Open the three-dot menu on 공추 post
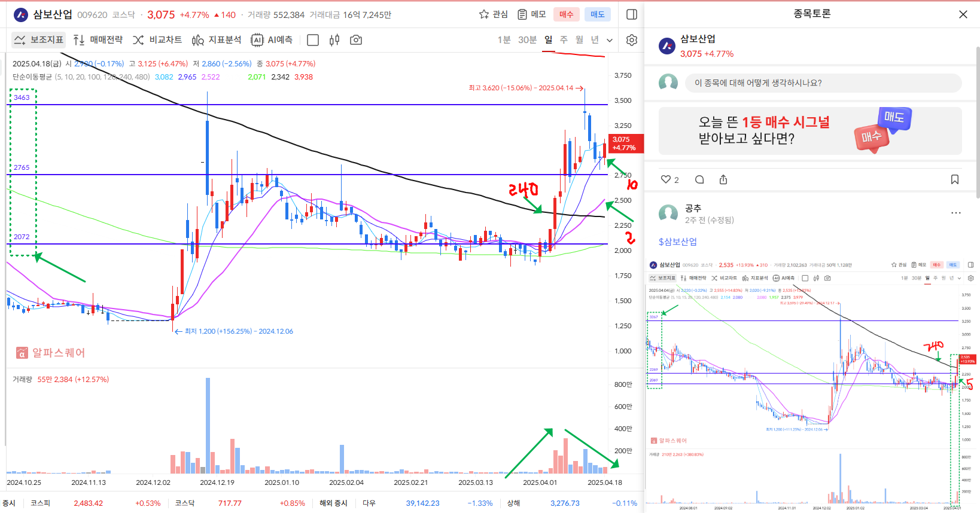Image resolution: width=980 pixels, height=513 pixels. tap(956, 213)
